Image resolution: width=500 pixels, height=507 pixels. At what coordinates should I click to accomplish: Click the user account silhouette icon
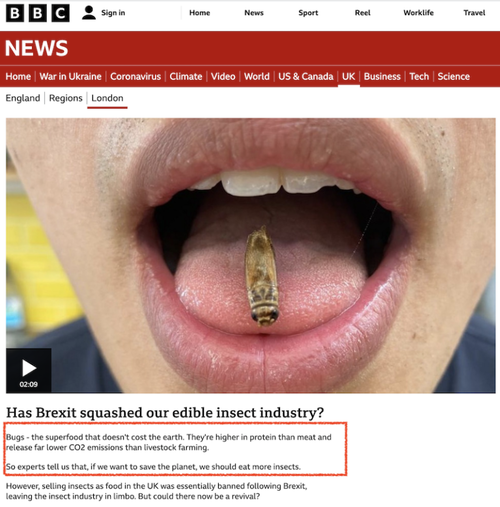[89, 13]
